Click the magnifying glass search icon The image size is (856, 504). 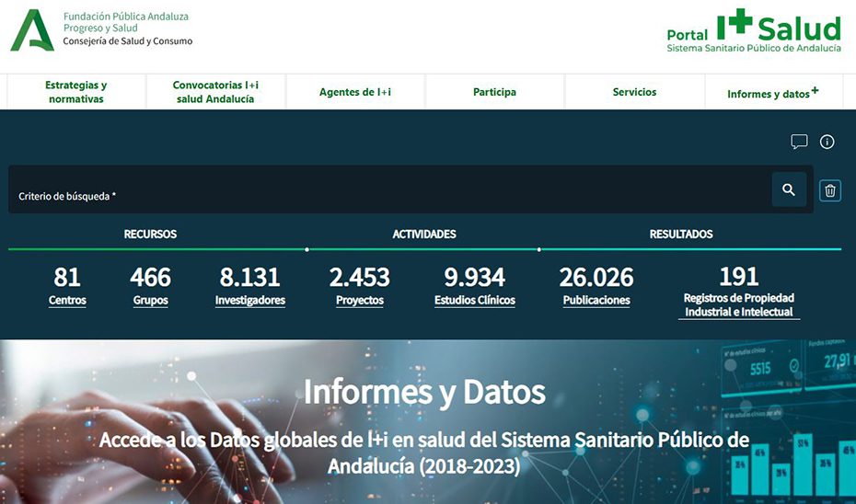pos(789,189)
